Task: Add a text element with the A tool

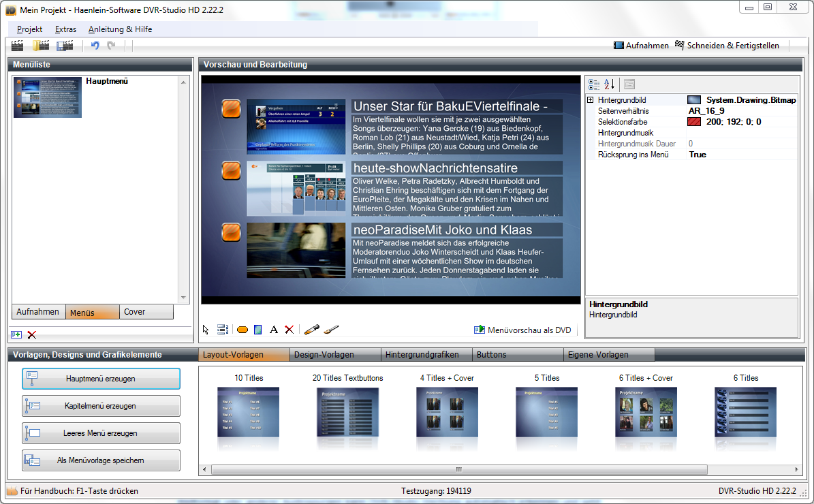Action: pos(274,330)
